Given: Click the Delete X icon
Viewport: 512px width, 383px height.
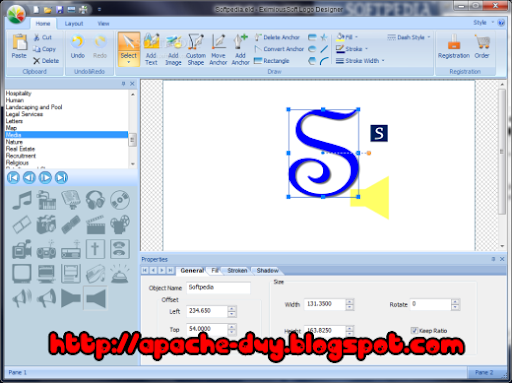Looking at the screenshot, I should [x=37, y=61].
